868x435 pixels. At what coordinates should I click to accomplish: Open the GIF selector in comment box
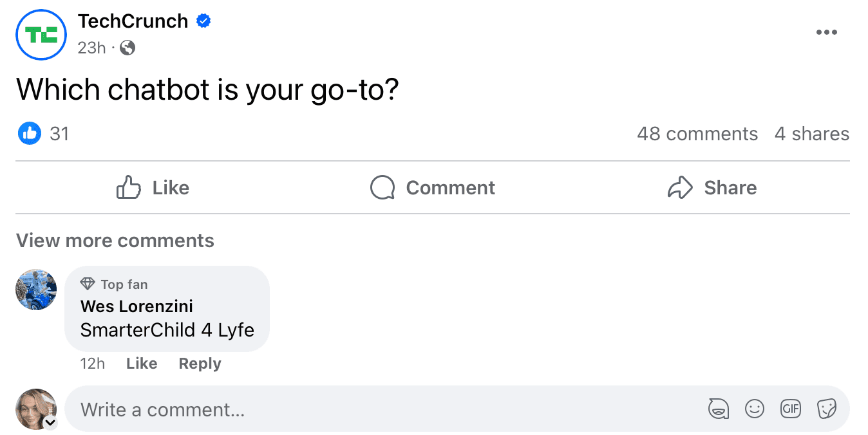(791, 409)
